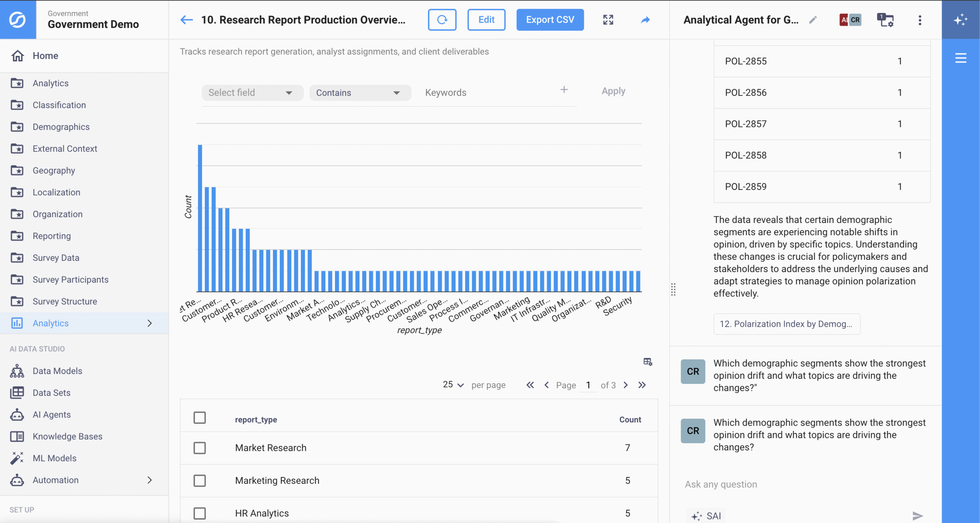Change the 25 per page dropdown
This screenshot has width=980, height=523.
[453, 385]
